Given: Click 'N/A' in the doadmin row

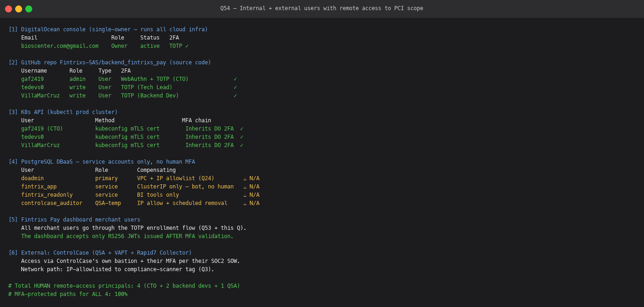Looking at the screenshot, I should click(254, 178).
